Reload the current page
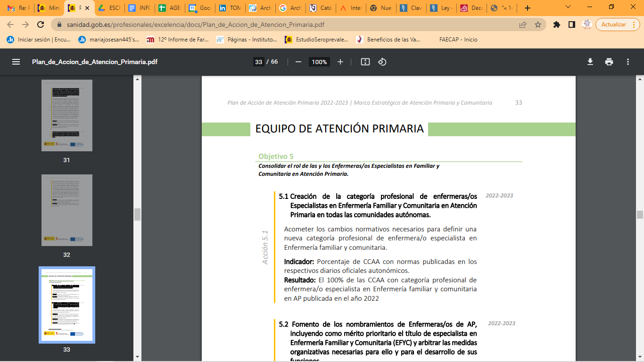 point(41,25)
